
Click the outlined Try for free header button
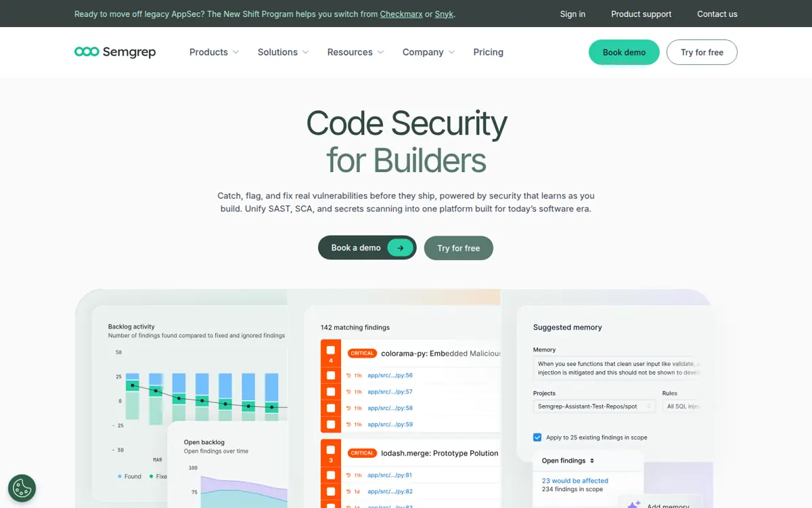(702, 52)
